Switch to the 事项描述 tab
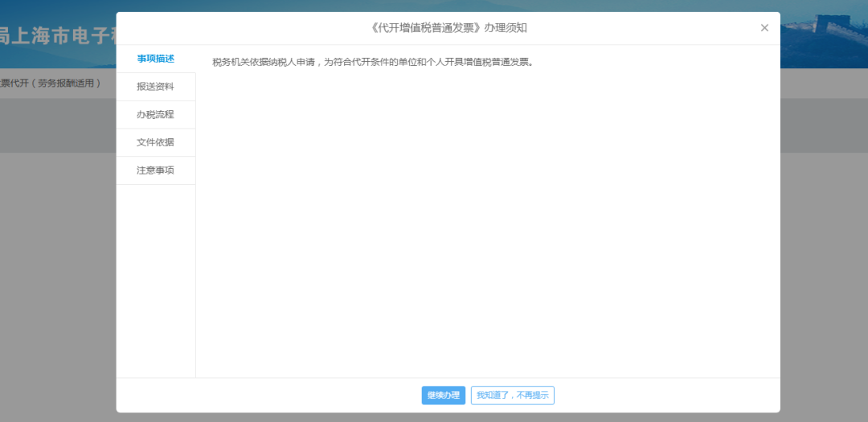868x422 pixels. [156, 59]
